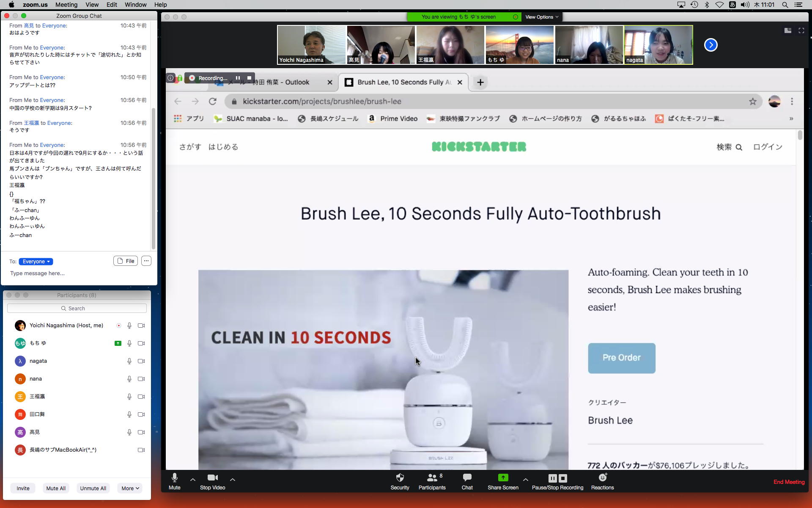812x508 pixels.
Task: Click the Chat bubble icon
Action: point(467,478)
